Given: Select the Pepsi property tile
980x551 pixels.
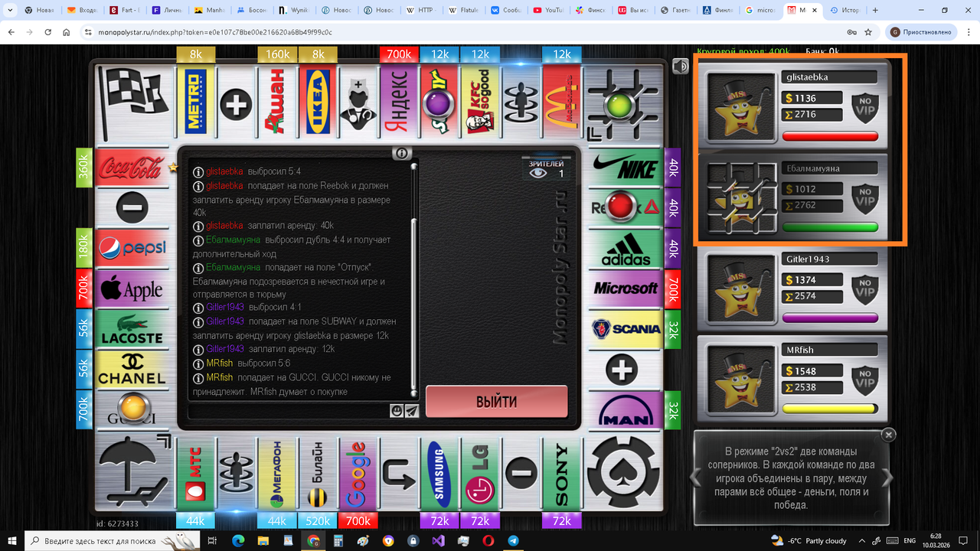Looking at the screenshot, I should coord(132,249).
